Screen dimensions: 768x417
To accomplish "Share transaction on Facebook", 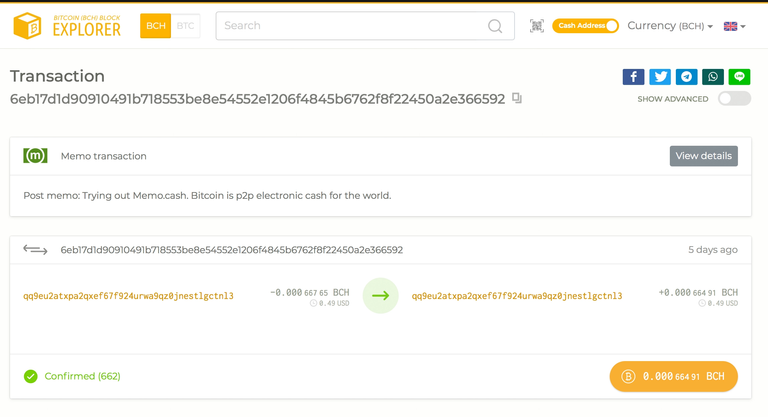I will click(x=633, y=77).
